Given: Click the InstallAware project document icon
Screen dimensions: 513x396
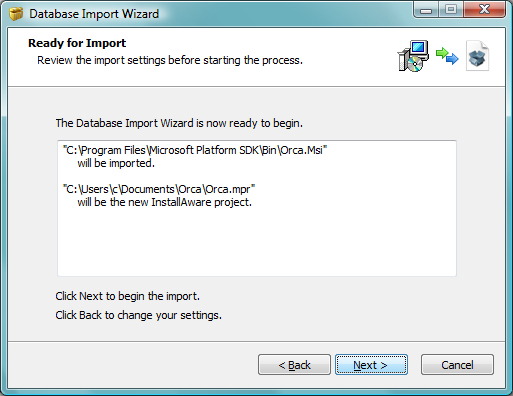Looking at the screenshot, I should [x=477, y=56].
